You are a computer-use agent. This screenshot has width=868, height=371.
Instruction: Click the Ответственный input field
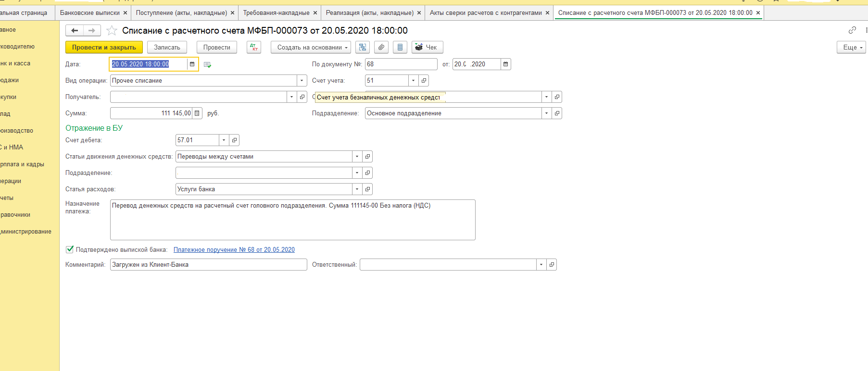(448, 264)
